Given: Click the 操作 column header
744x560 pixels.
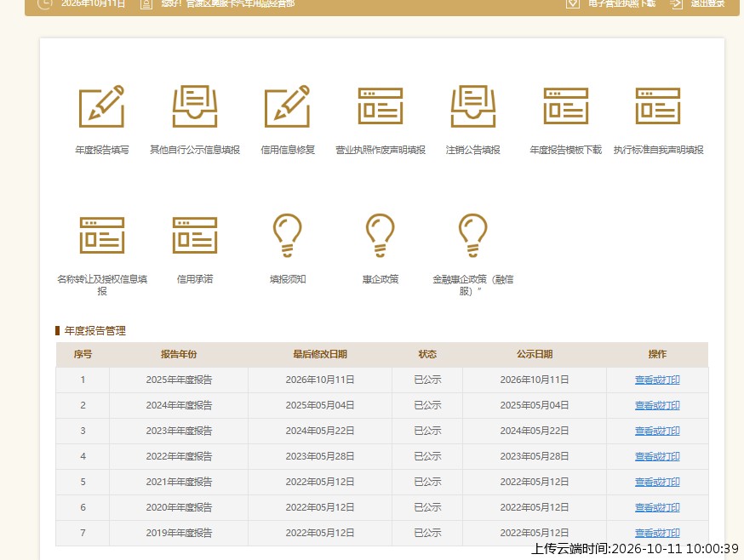Looking at the screenshot, I should click(x=657, y=354).
